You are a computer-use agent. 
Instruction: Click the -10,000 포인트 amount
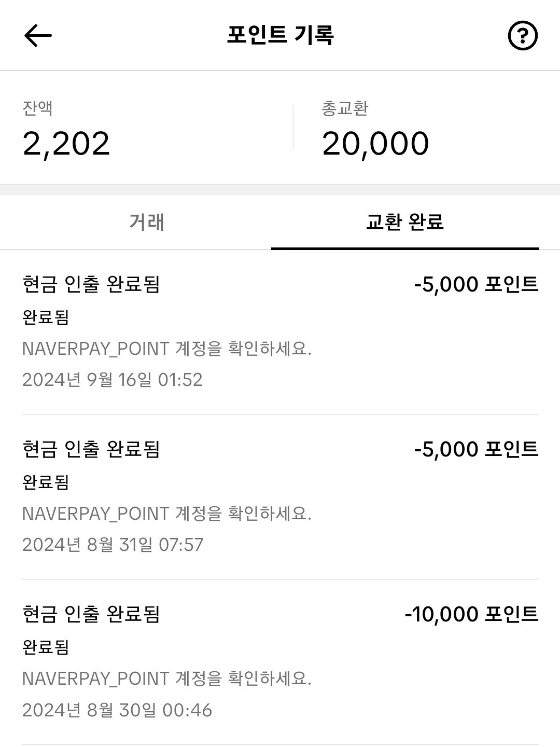(x=471, y=614)
